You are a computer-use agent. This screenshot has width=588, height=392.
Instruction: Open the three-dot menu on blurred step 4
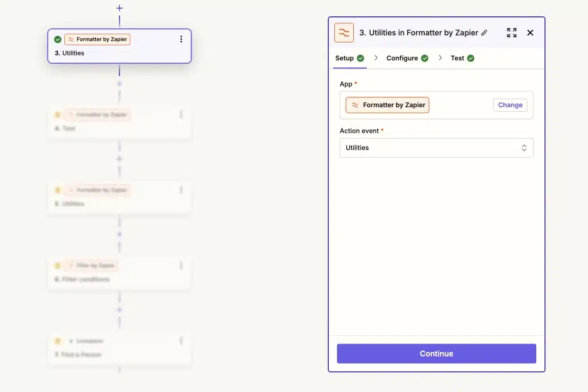tap(181, 114)
